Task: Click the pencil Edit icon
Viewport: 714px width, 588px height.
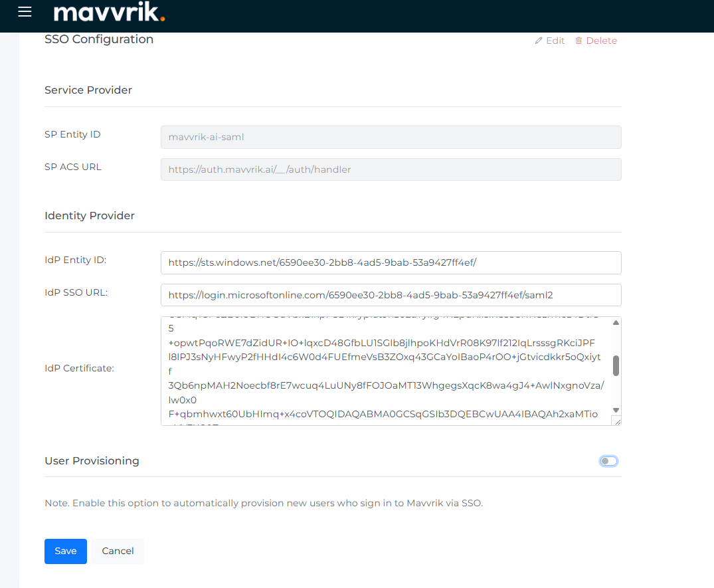Action: (539, 41)
